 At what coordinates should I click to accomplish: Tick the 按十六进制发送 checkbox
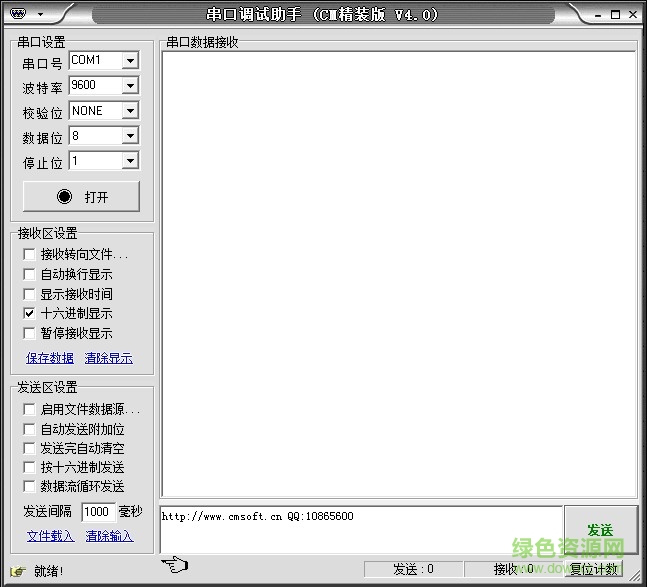click(29, 468)
